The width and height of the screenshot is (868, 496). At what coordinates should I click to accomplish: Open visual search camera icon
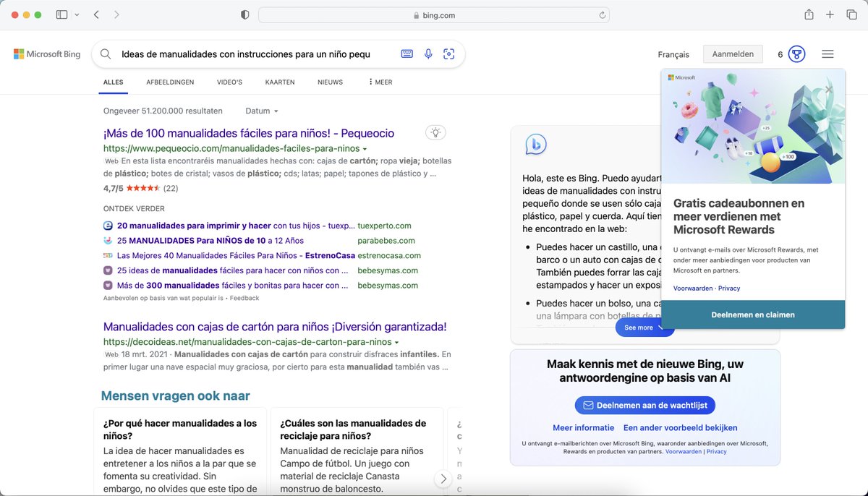click(x=449, y=54)
